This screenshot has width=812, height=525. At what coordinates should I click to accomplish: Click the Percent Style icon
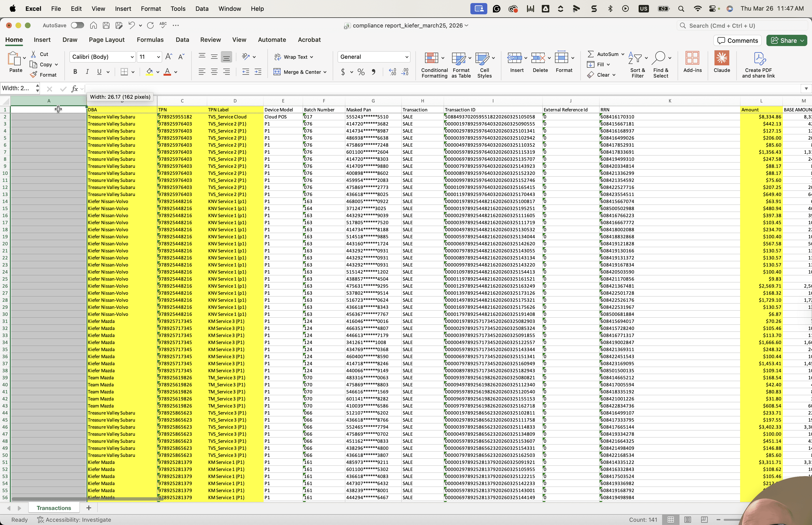[361, 72]
